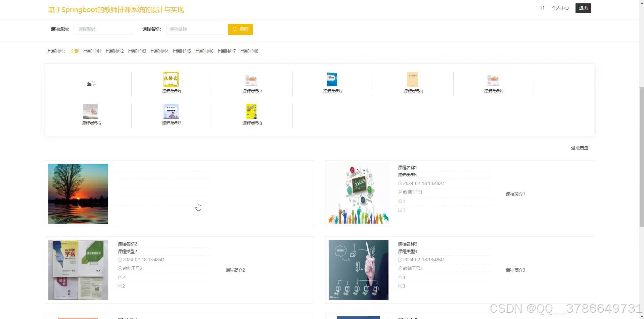644x319 pixels.
Task: Click the comment icon in 课程名称1 card
Action: click(400, 210)
